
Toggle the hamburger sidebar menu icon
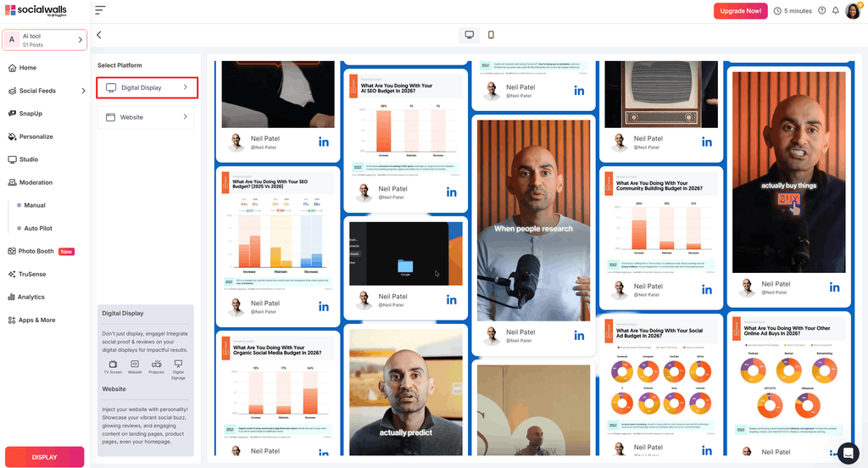[100, 10]
